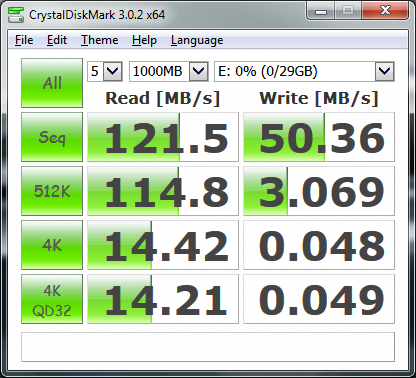Click the Seq read result 121.5
The image size is (416, 378).
point(163,137)
